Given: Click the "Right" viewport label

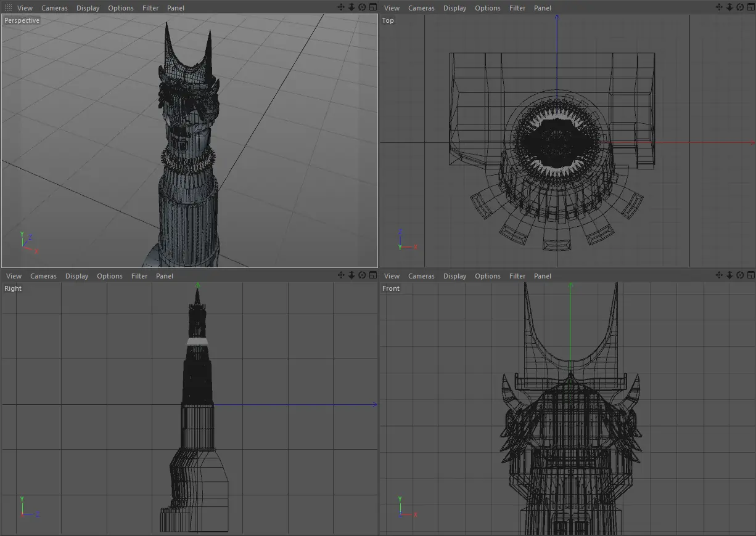Looking at the screenshot, I should point(13,288).
